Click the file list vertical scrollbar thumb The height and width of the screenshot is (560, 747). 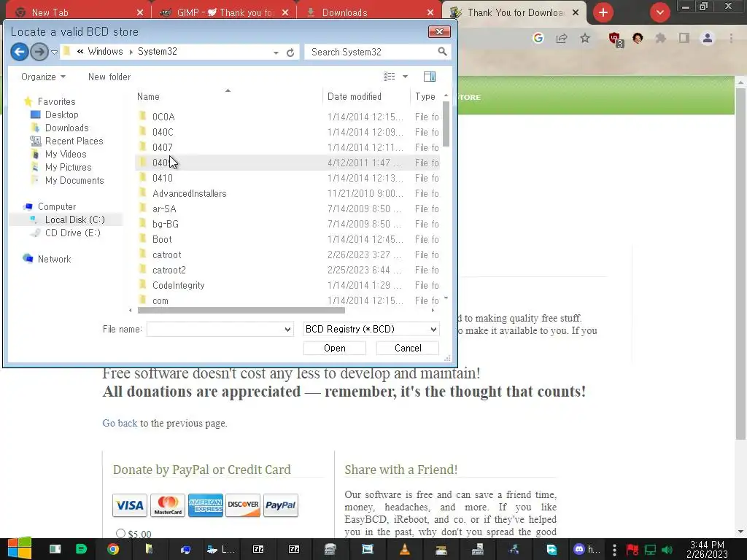click(446, 124)
